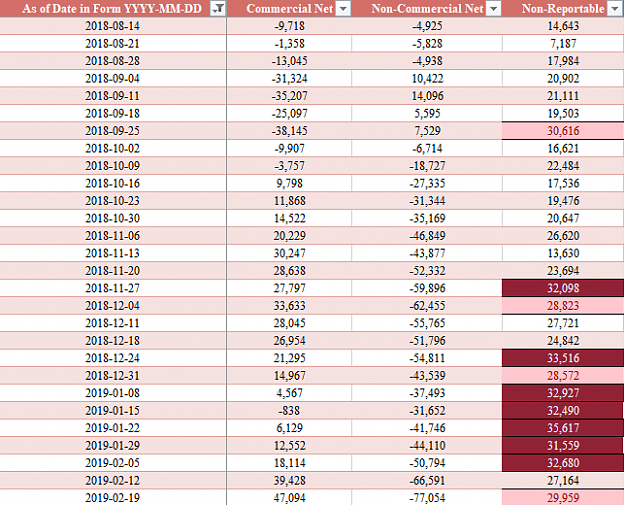Select the Commercial Net header cell
Viewport: 625px width, 505px height.
coord(289,8)
